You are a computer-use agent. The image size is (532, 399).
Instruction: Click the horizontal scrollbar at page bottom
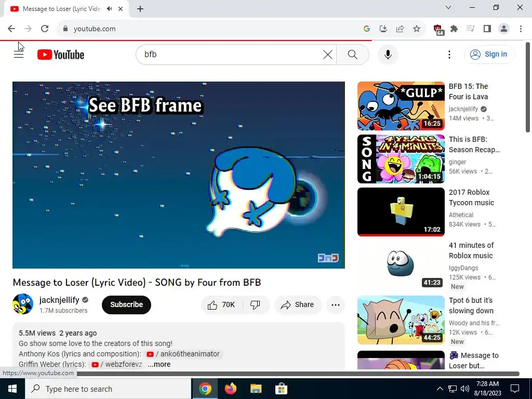(x=298, y=374)
